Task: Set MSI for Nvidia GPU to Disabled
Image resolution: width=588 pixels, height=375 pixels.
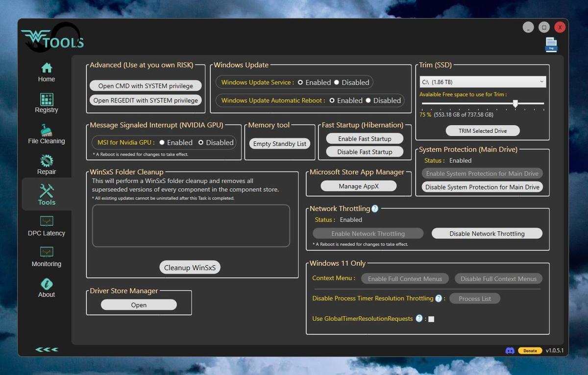Action: coord(201,142)
